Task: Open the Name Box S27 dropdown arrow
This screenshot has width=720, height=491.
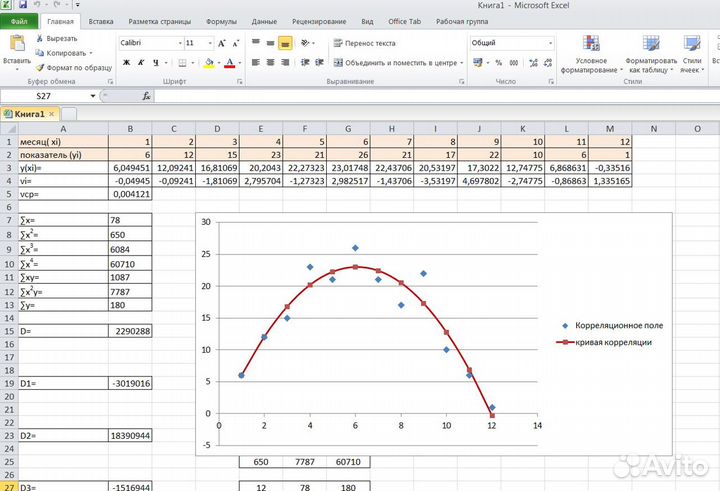Action: coord(93,96)
